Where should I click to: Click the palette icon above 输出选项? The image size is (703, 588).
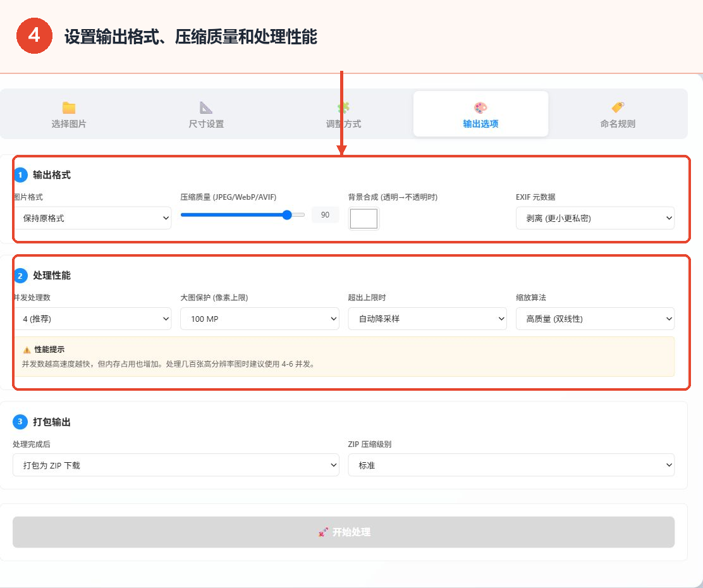point(480,107)
